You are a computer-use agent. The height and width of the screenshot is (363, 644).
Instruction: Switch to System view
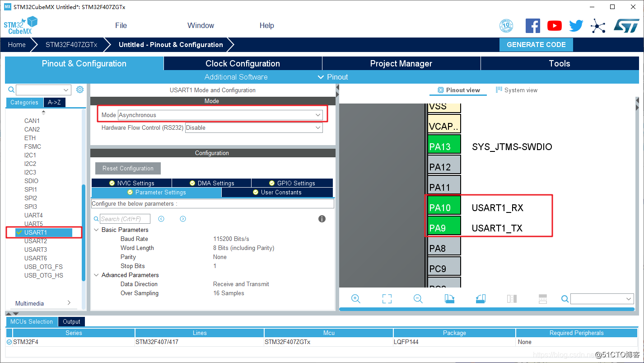(517, 90)
